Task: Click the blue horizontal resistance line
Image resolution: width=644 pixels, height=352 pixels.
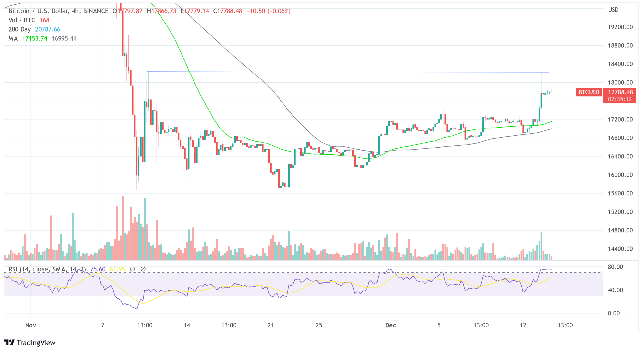Action: (348, 72)
